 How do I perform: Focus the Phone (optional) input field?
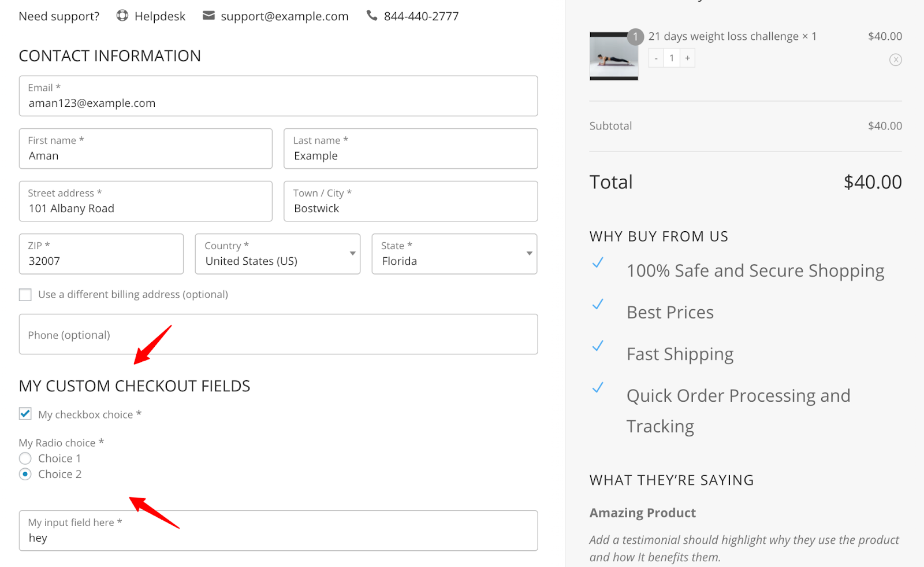pos(278,334)
